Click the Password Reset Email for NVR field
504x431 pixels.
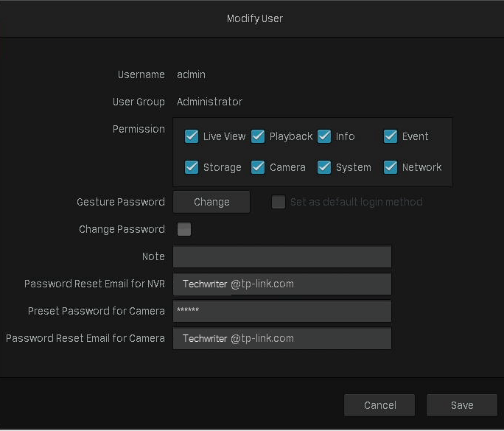pyautogui.click(x=282, y=284)
